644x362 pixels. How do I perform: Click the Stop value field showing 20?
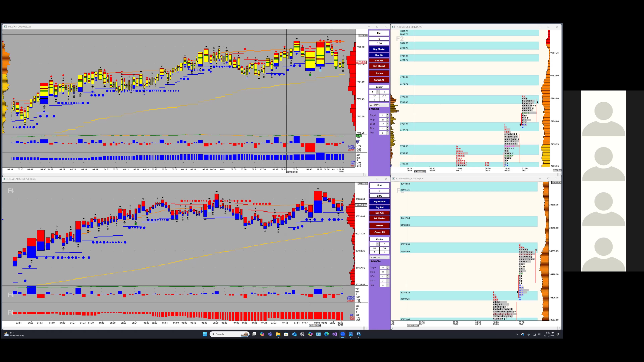[x=383, y=120]
